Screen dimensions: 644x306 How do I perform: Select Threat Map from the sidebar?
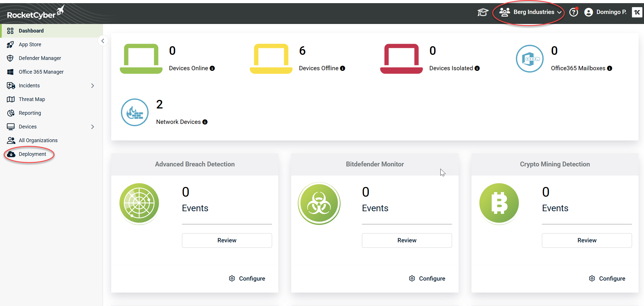tap(32, 99)
